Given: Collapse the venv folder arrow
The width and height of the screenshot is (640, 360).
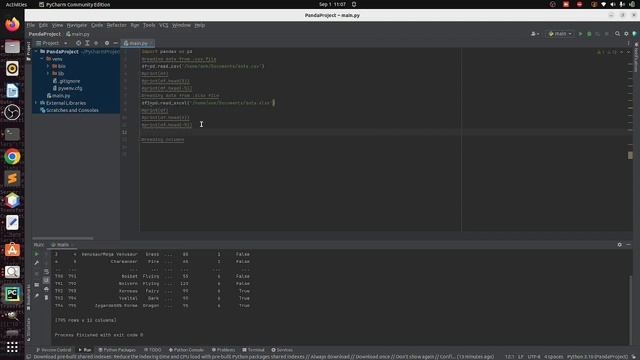Looking at the screenshot, I should pos(42,59).
